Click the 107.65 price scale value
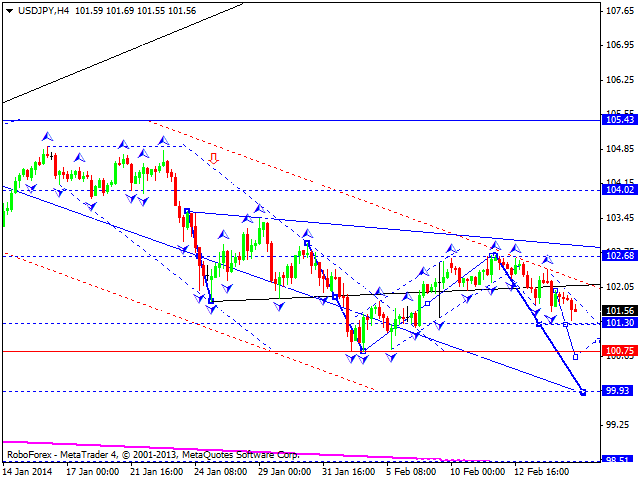The image size is (640, 480). pyautogui.click(x=621, y=11)
